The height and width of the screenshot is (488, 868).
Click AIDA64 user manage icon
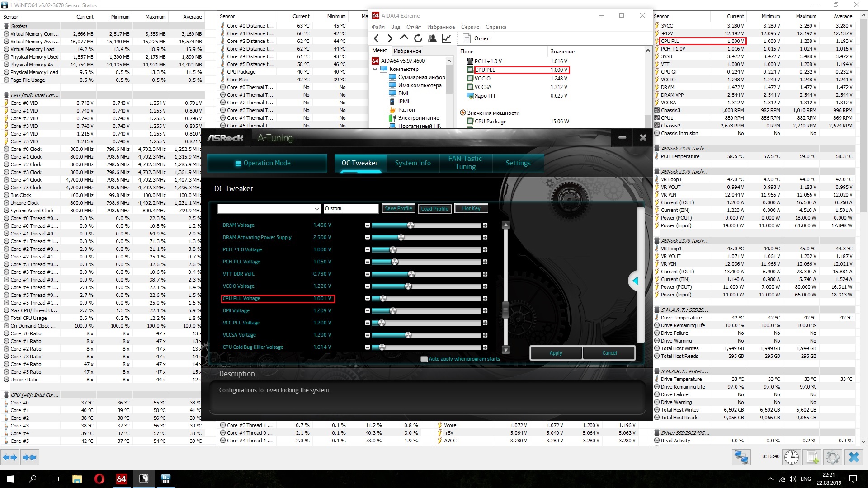click(x=432, y=38)
